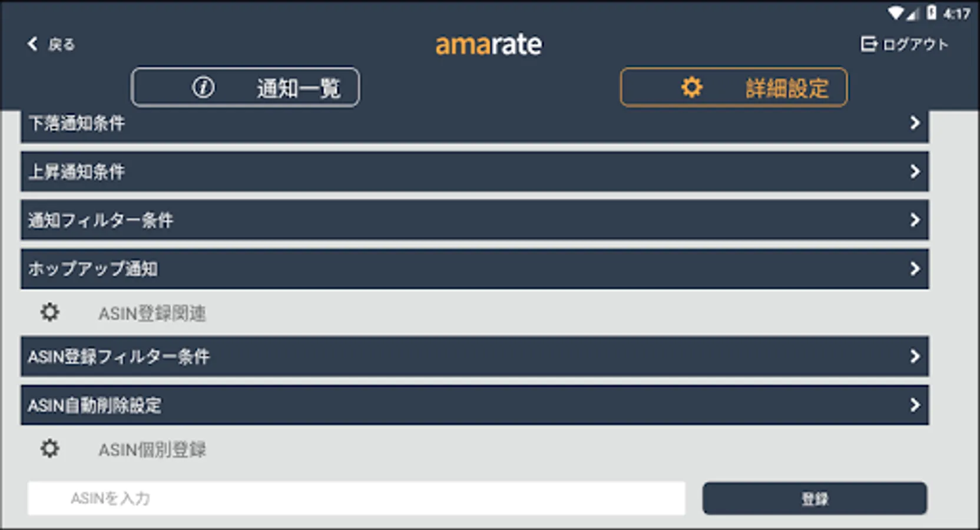The height and width of the screenshot is (530, 980).
Task: Click the logout icon near ログアウト
Action: click(869, 44)
